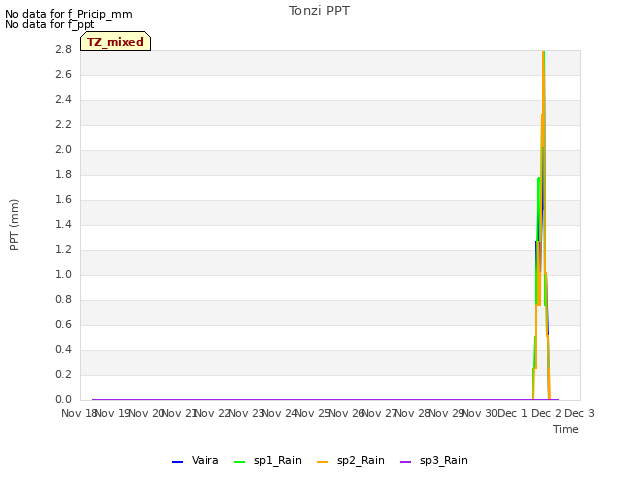Click the PPT (mm) y-axis label
Image resolution: width=640 pixels, height=480 pixels.
click(x=14, y=224)
